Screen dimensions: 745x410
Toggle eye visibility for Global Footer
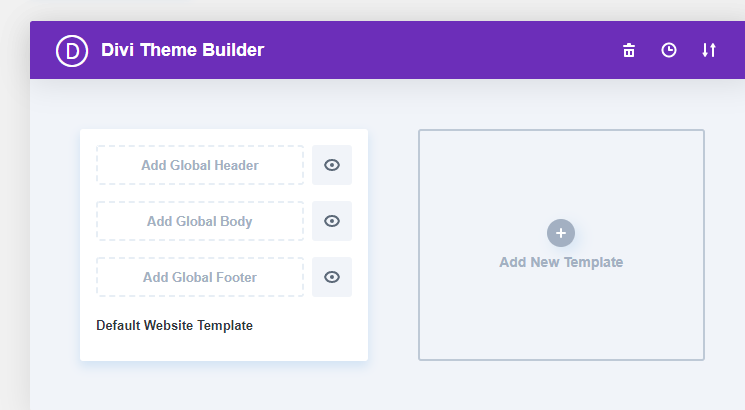pos(332,277)
